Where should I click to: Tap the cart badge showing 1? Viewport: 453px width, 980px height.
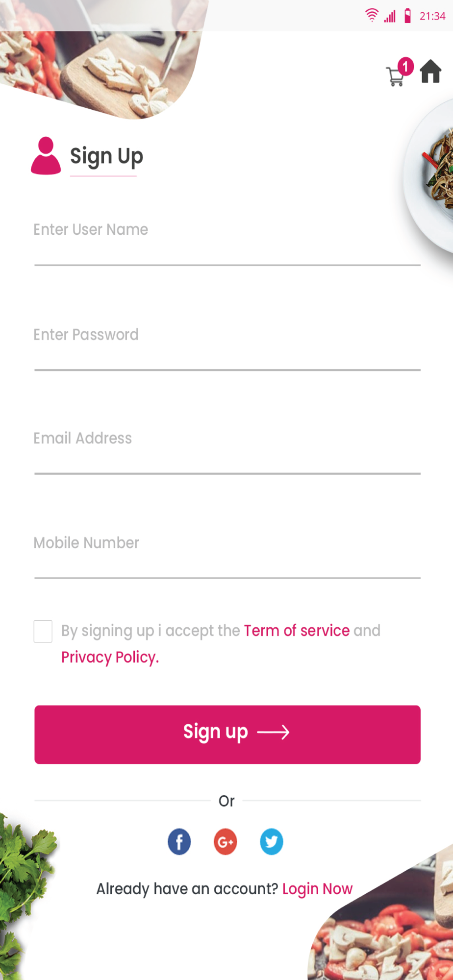coord(405,66)
